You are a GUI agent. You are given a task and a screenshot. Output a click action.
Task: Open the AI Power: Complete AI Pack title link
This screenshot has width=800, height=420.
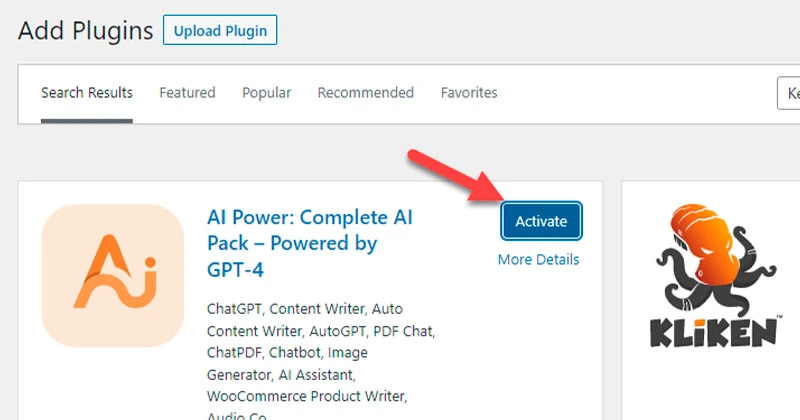coord(310,243)
